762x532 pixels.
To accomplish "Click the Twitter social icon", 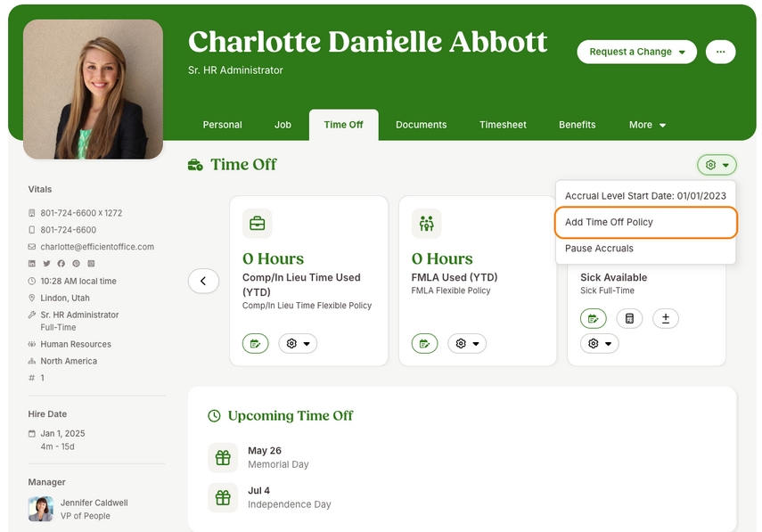I will (46, 264).
